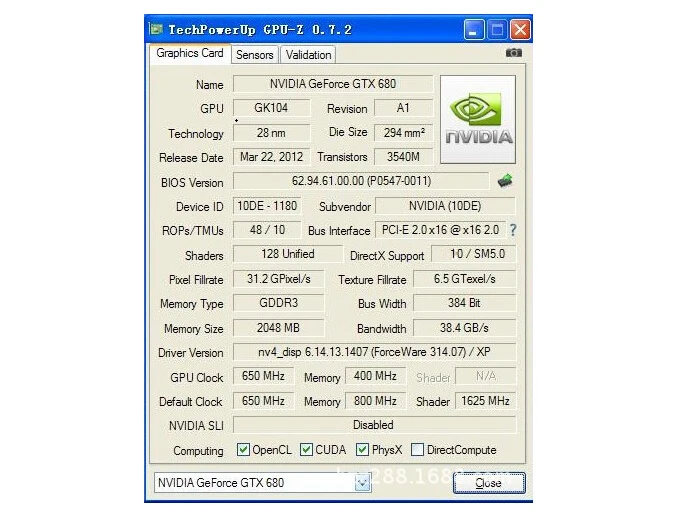Toggle the CUDA checkbox
This screenshot has width=684, height=516.
(306, 449)
